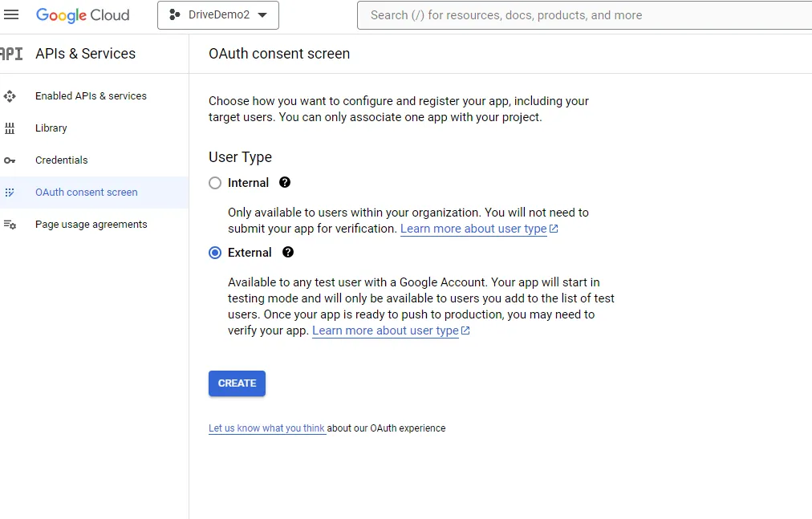Click the User Type heading
This screenshot has width=812, height=519.
[x=240, y=157]
